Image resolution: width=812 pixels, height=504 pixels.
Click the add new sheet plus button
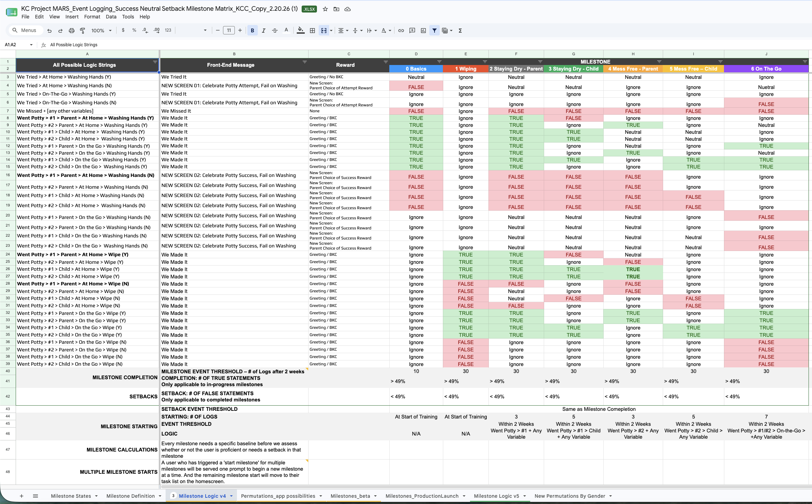tap(22, 496)
